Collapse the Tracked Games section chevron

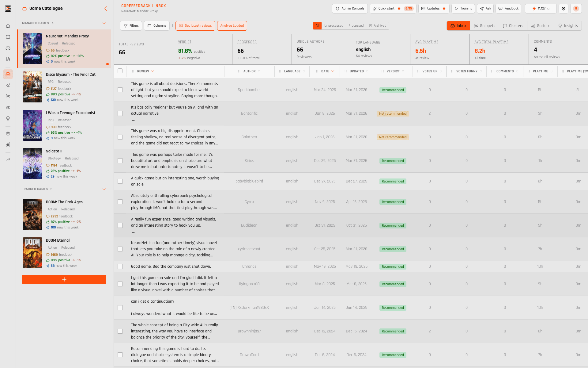tap(104, 189)
